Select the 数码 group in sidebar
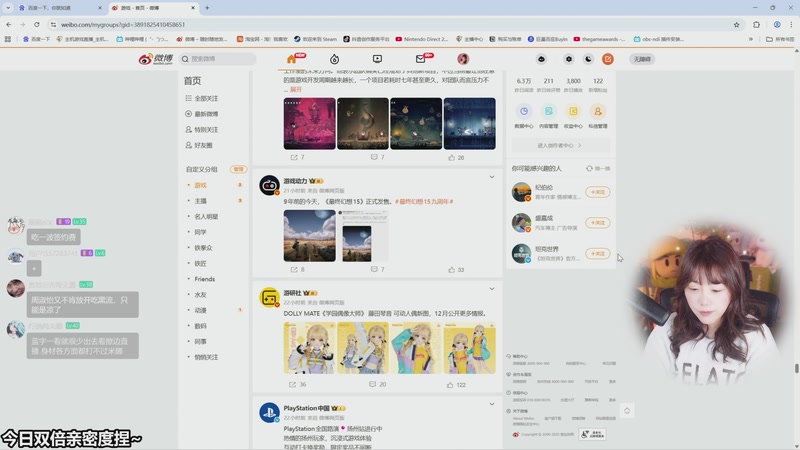This screenshot has height=450, width=800. pos(201,326)
